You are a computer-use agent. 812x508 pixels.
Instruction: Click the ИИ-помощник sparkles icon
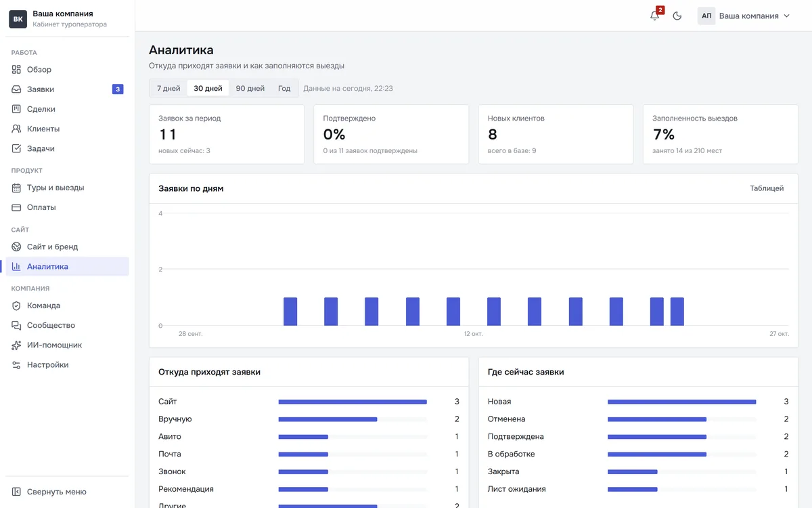tap(16, 345)
